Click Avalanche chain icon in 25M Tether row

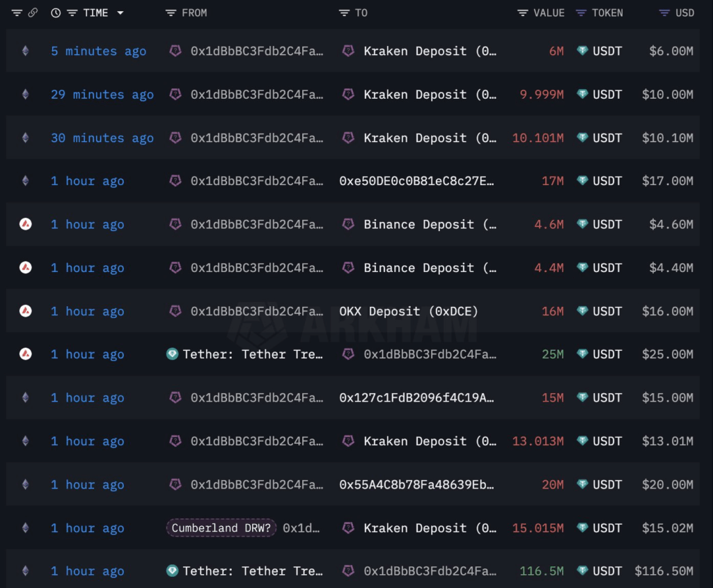tap(26, 354)
